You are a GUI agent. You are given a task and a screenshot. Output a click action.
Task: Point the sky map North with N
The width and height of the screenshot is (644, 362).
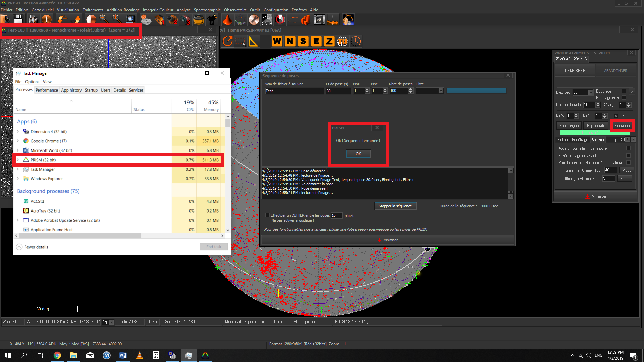tap(290, 41)
